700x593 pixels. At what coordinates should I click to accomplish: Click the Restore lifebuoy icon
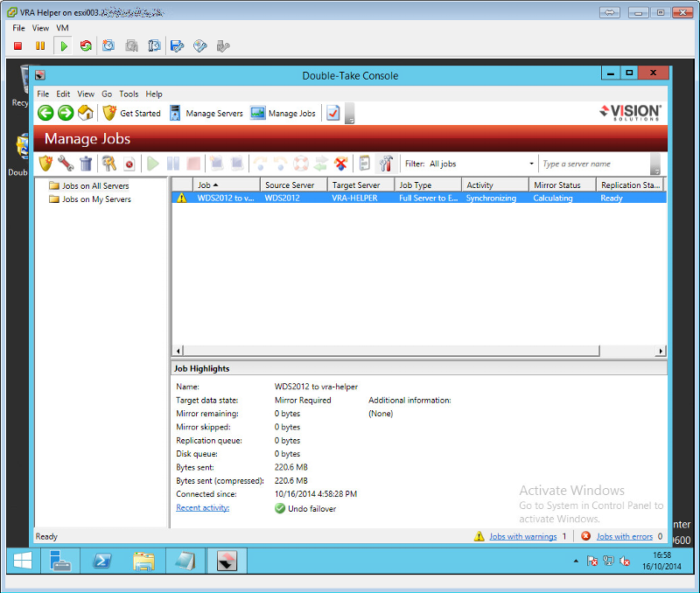pos(300,164)
